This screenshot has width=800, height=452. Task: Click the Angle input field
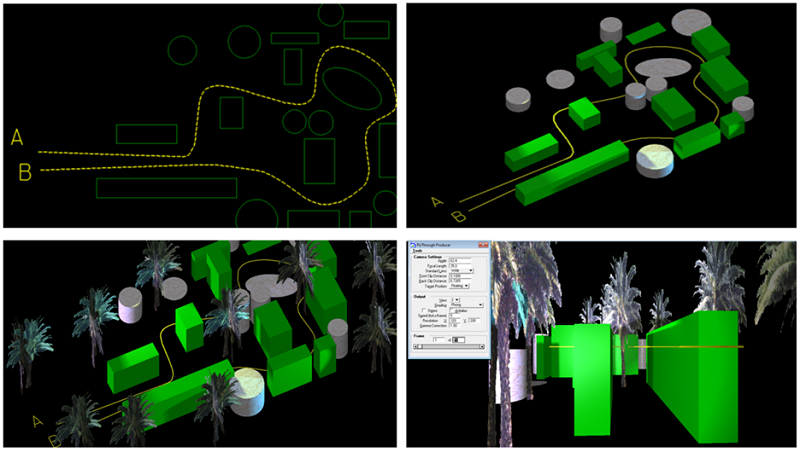coord(459,260)
